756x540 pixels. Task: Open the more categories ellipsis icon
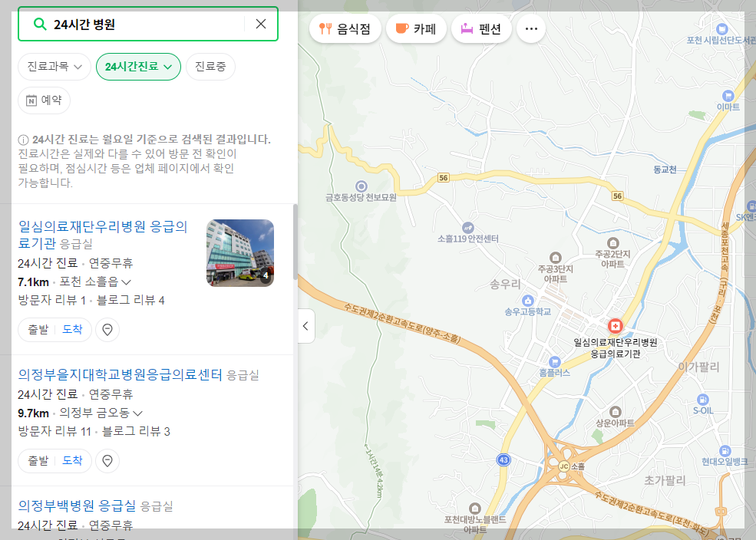pos(530,28)
